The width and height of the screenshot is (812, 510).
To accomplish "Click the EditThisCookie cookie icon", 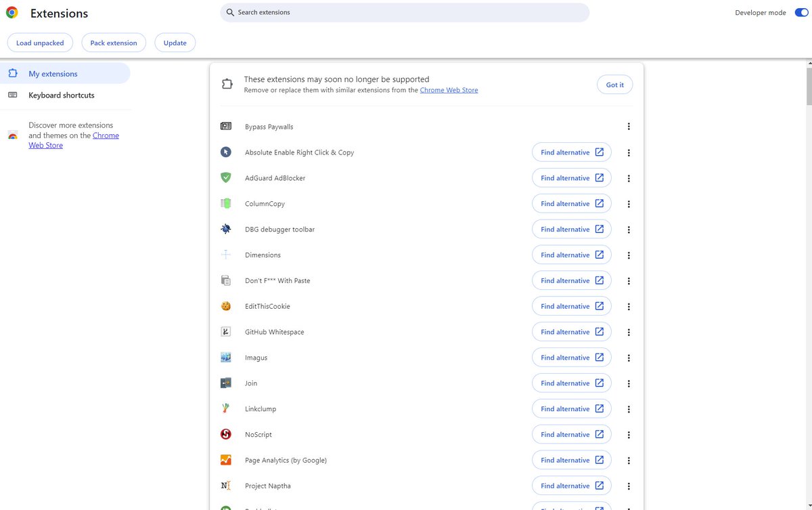I will 226,306.
